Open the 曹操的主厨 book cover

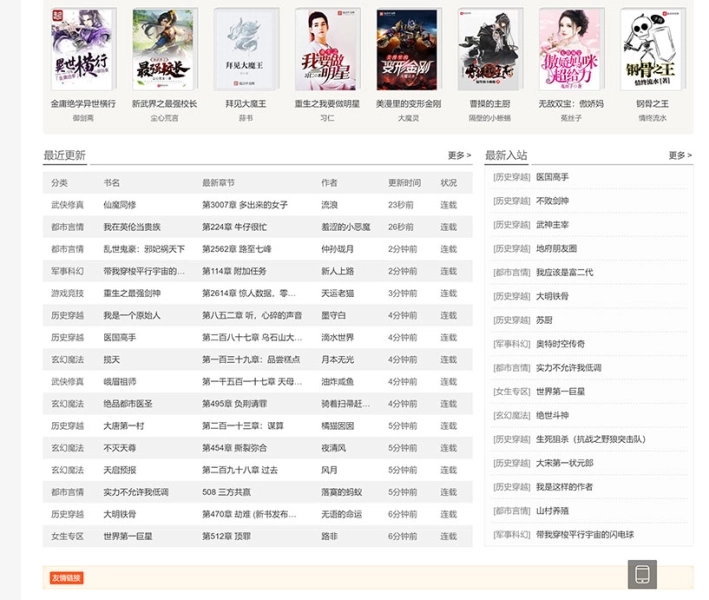tap(489, 49)
